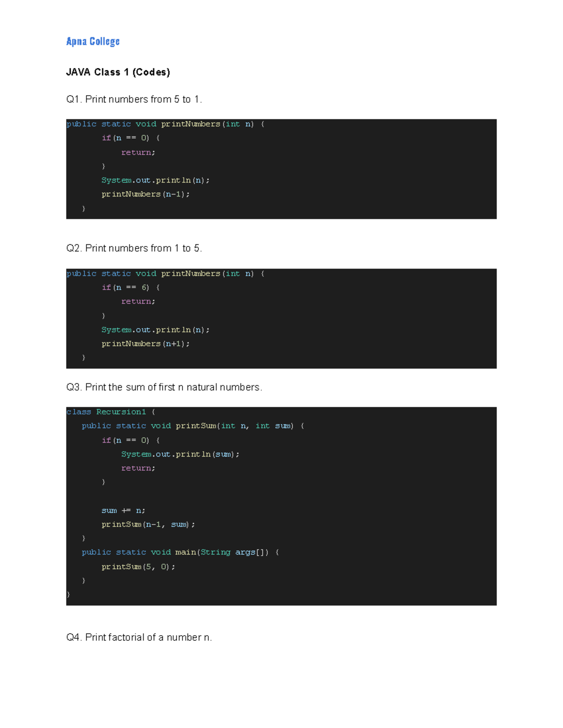Click the Q4 print factorial question text
Image resolution: width=563 pixels, height=728 pixels.
[139, 638]
